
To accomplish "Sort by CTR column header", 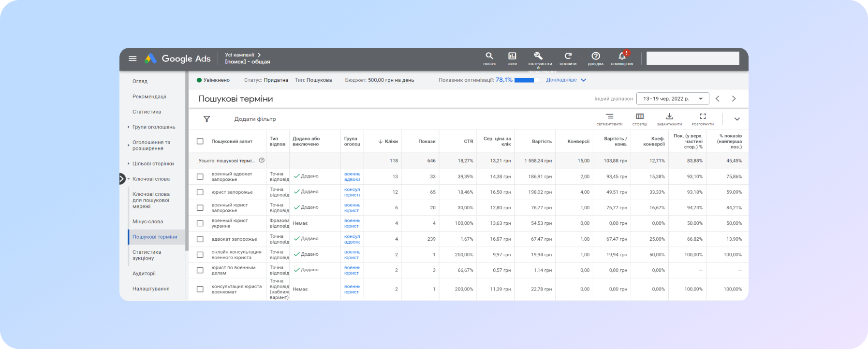I will [469, 141].
